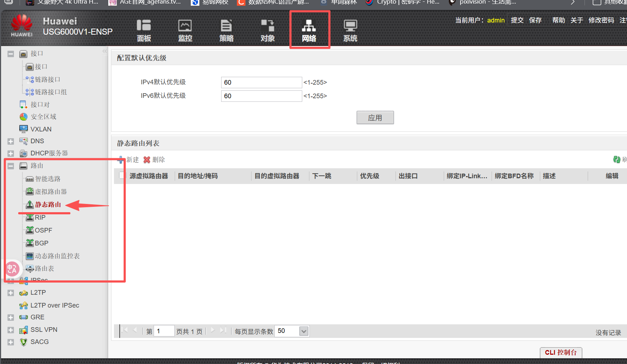Click the 应用 apply button
The height and width of the screenshot is (364, 627).
click(x=375, y=118)
